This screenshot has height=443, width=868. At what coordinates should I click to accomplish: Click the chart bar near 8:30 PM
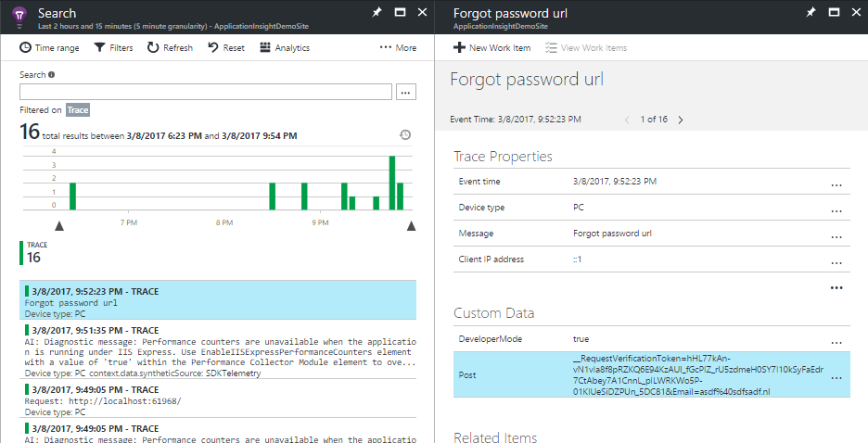pos(273,196)
